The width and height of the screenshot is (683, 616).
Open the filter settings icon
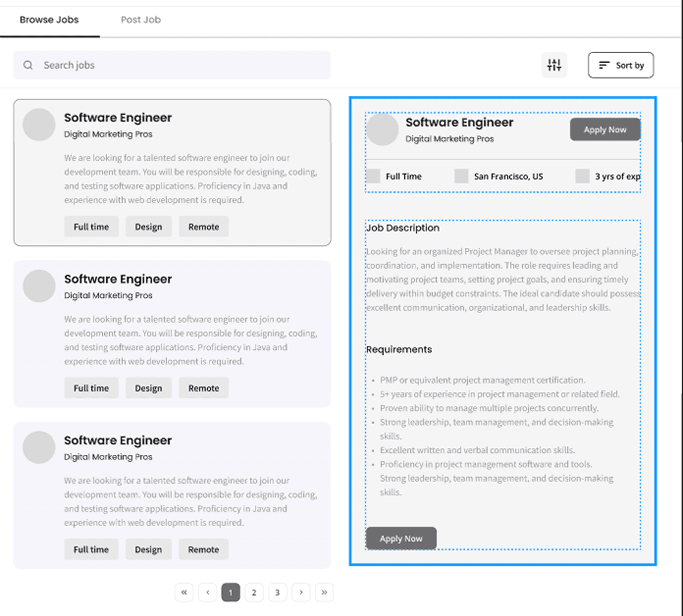click(x=554, y=65)
